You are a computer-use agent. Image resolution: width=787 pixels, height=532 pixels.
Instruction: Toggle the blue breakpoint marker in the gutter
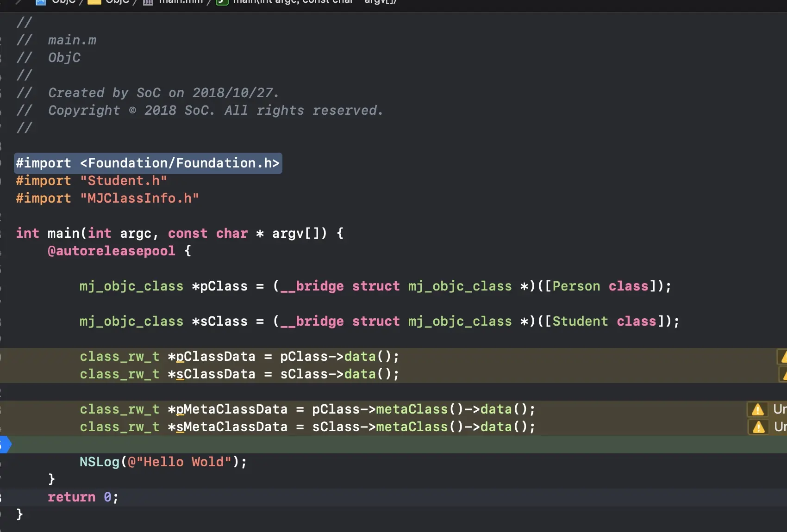pyautogui.click(x=5, y=445)
